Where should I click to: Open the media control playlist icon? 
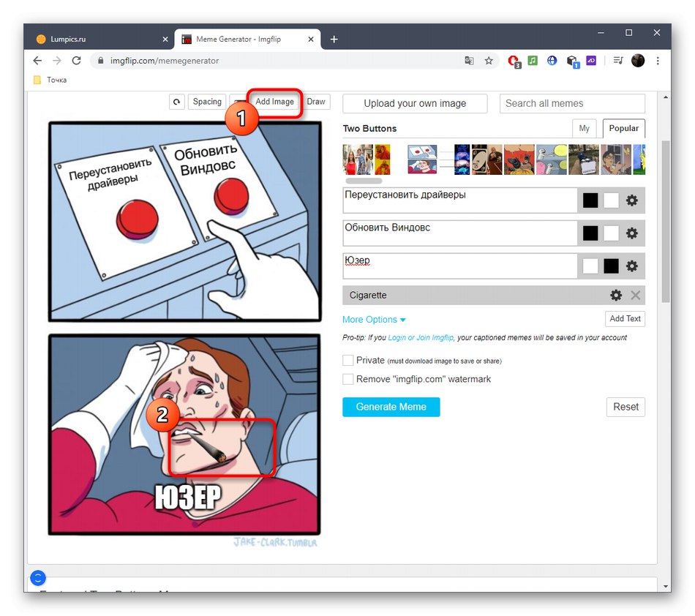618,60
